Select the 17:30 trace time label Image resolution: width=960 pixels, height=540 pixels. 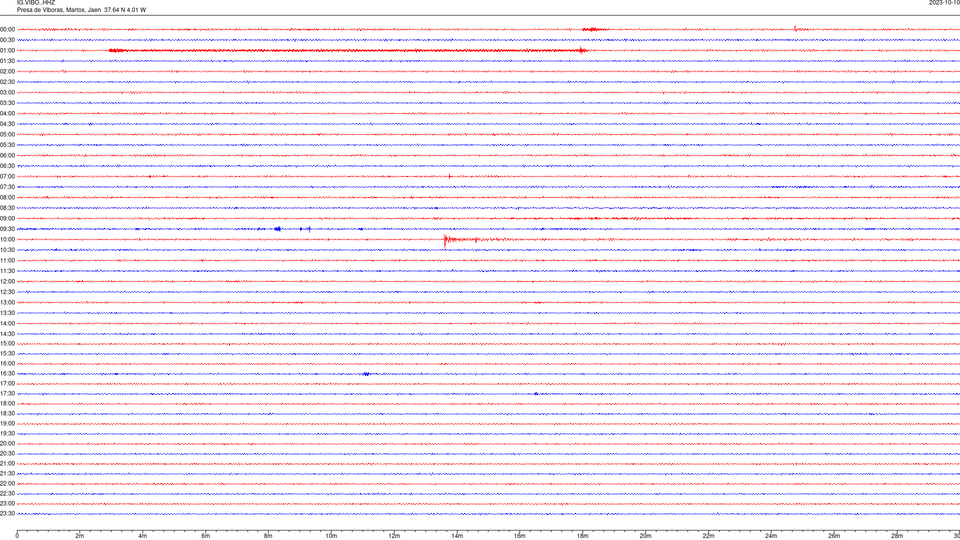point(7,394)
